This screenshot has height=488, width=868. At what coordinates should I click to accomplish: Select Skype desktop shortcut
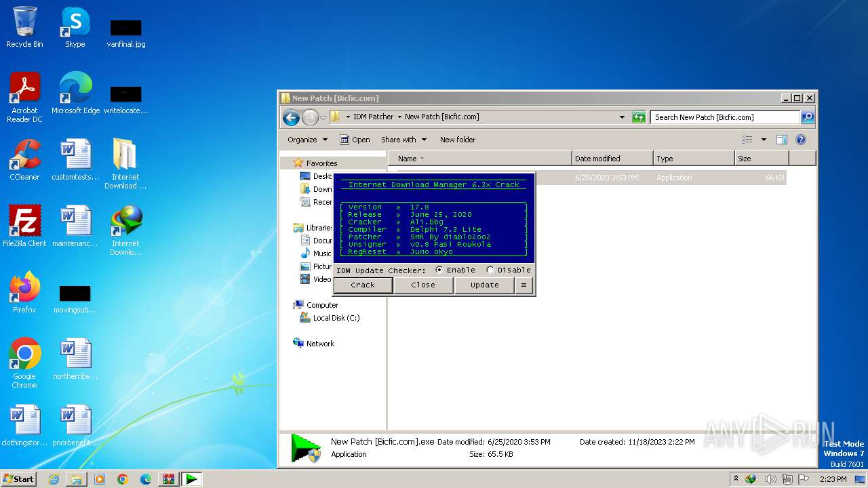75,28
